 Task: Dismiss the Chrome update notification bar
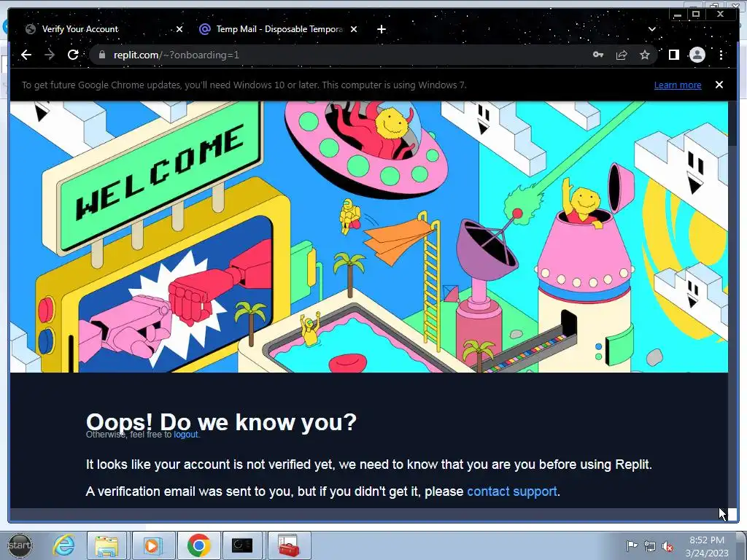coord(719,85)
